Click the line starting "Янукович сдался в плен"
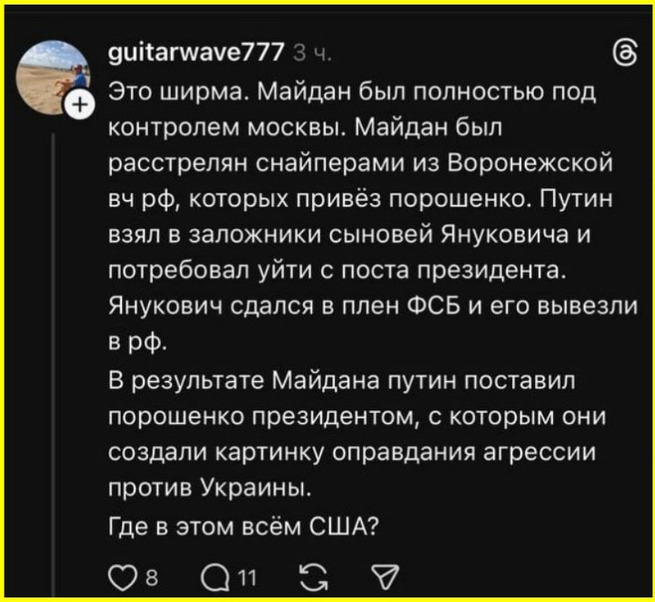The width and height of the screenshot is (655, 602). pos(371,308)
